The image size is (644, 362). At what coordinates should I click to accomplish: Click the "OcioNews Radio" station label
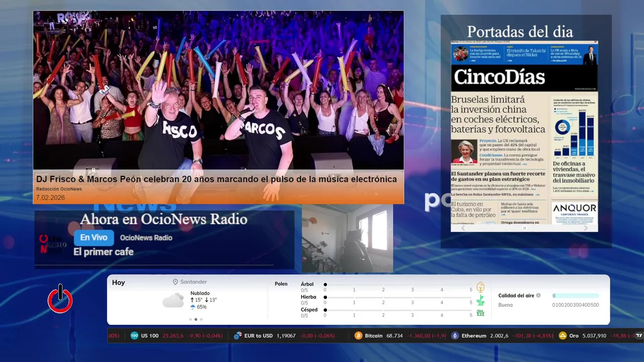146,238
